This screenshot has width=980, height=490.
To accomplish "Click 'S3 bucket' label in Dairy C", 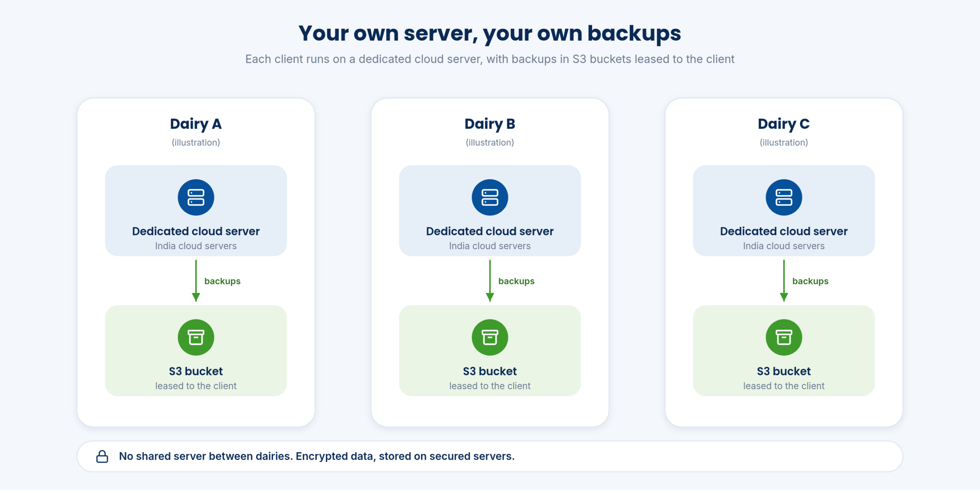I will click(x=784, y=371).
